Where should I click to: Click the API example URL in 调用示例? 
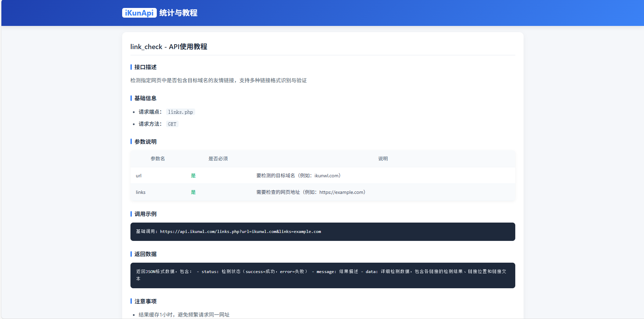(240, 232)
